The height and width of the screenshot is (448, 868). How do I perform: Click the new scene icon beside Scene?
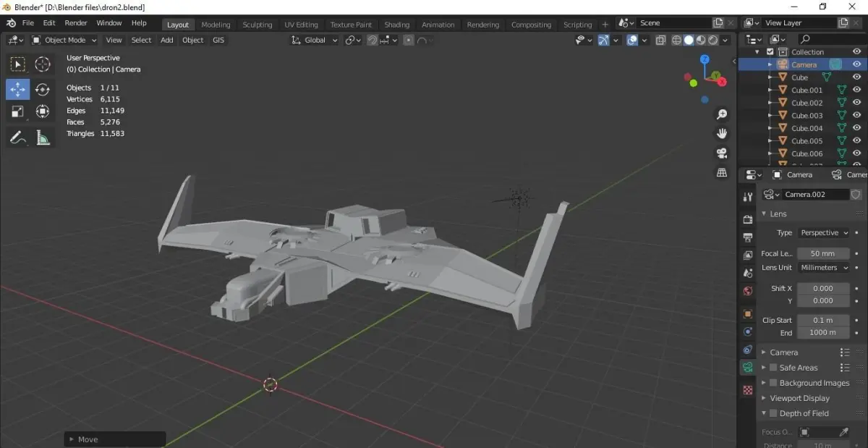pyautogui.click(x=718, y=23)
